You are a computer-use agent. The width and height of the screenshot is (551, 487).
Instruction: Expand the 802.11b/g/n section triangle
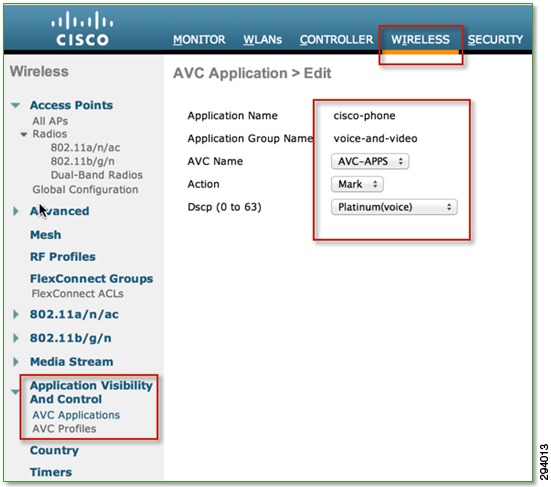(16, 338)
